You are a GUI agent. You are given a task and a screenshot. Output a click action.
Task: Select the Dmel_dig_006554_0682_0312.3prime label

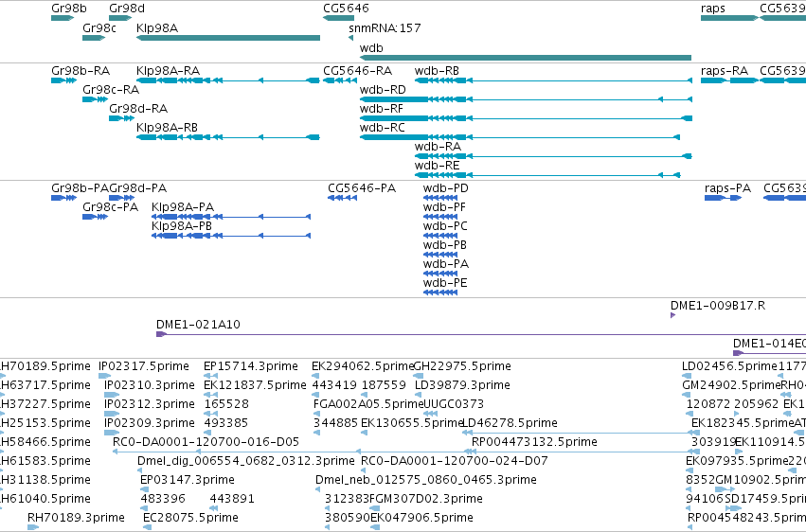coord(246,461)
